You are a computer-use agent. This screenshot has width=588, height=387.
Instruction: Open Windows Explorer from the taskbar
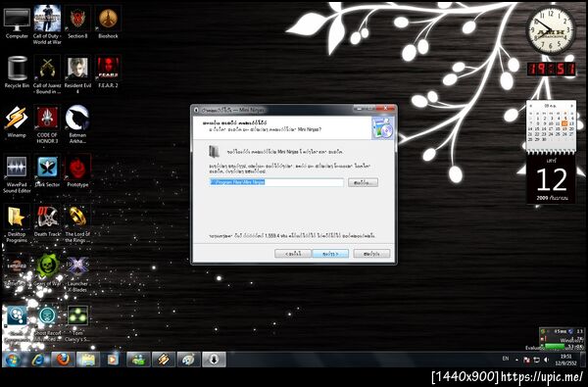88,360
